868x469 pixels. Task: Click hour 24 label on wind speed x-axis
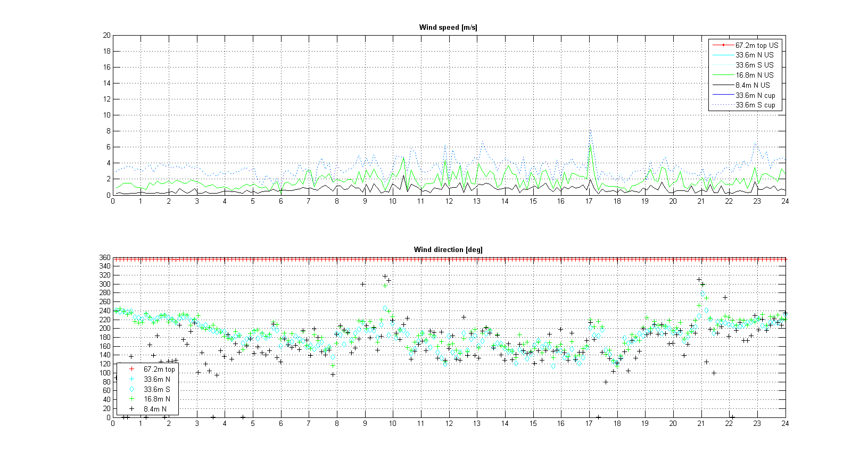click(x=785, y=202)
